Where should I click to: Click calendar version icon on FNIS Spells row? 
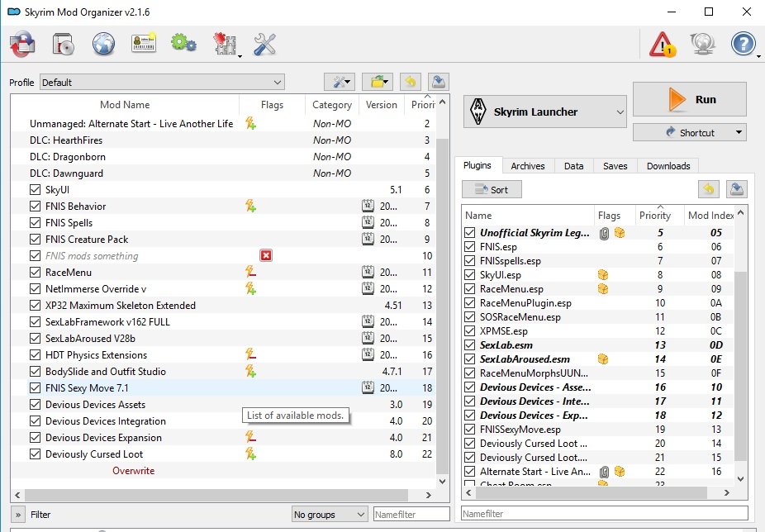point(368,222)
